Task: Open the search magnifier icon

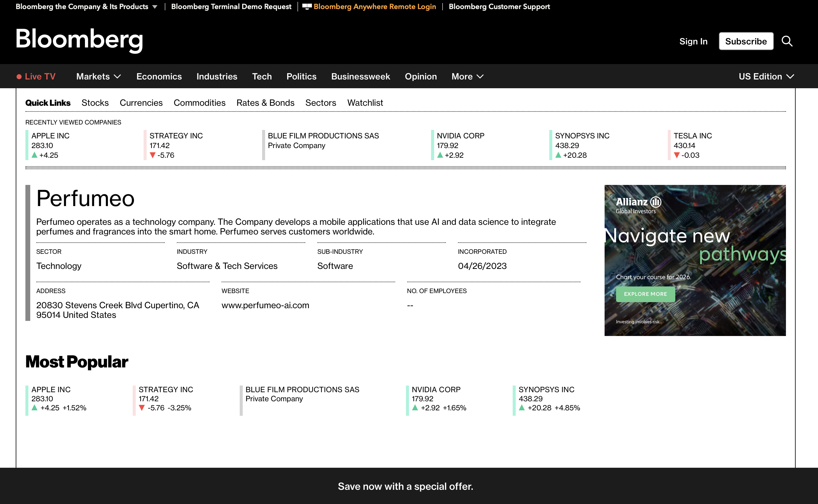Action: point(787,41)
